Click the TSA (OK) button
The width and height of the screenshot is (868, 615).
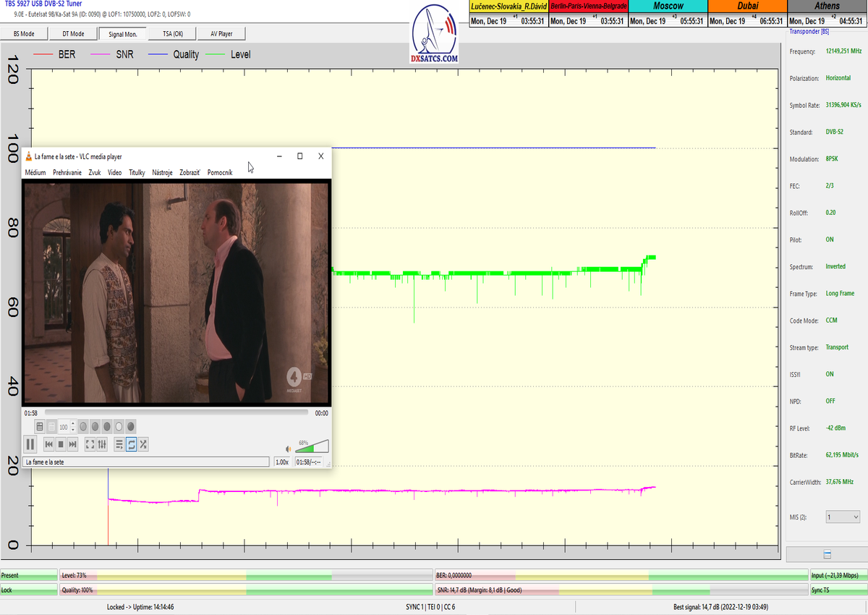click(173, 33)
